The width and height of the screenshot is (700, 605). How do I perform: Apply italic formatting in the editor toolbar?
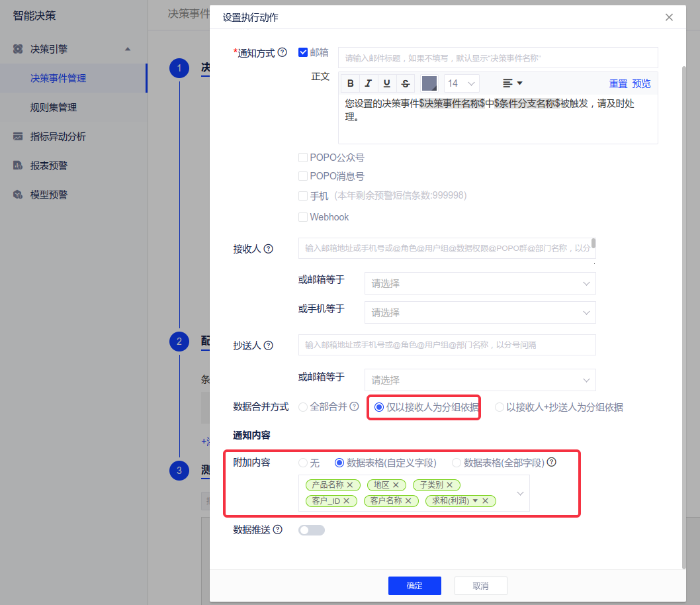click(369, 83)
